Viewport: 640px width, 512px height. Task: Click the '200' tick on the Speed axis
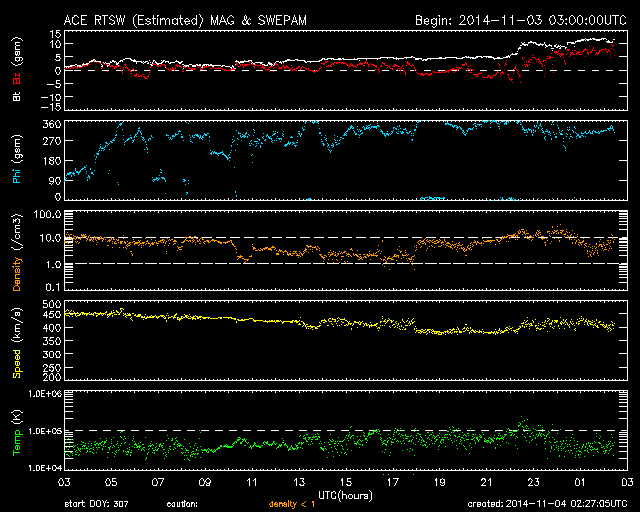(51, 377)
